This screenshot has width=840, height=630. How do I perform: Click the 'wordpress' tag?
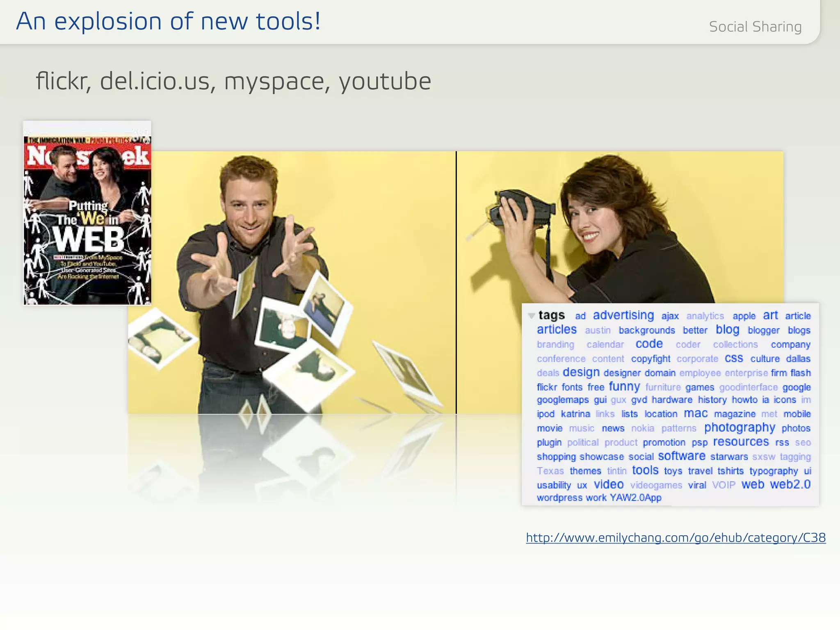pyautogui.click(x=559, y=498)
